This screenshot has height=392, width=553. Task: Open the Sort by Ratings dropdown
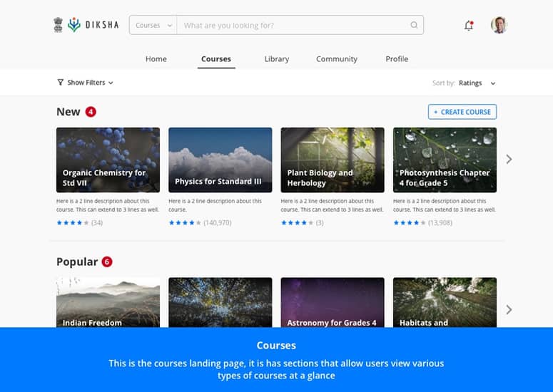[x=476, y=83]
